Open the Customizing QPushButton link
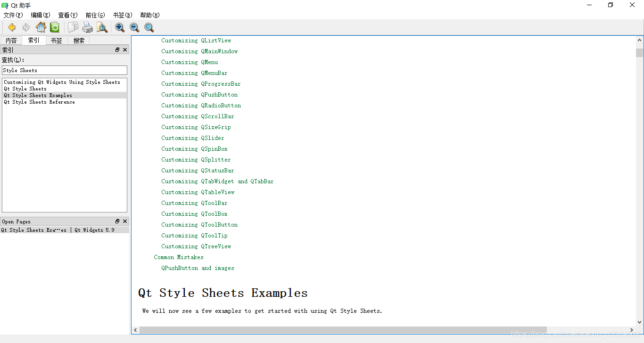The image size is (644, 343). [x=199, y=94]
